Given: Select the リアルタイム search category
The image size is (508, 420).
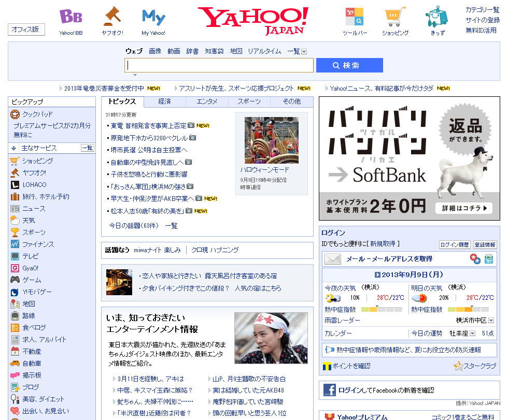Looking at the screenshot, I should point(264,51).
